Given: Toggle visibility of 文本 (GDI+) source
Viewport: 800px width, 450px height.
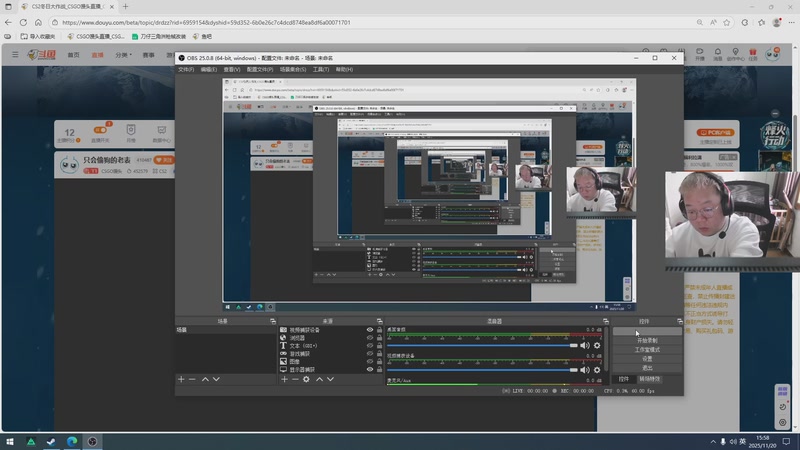Looking at the screenshot, I should tap(370, 346).
